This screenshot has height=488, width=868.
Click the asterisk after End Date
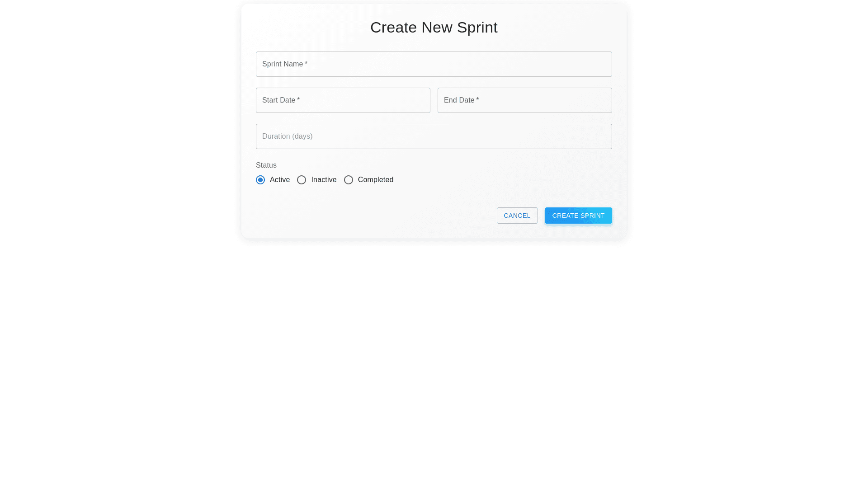477,100
